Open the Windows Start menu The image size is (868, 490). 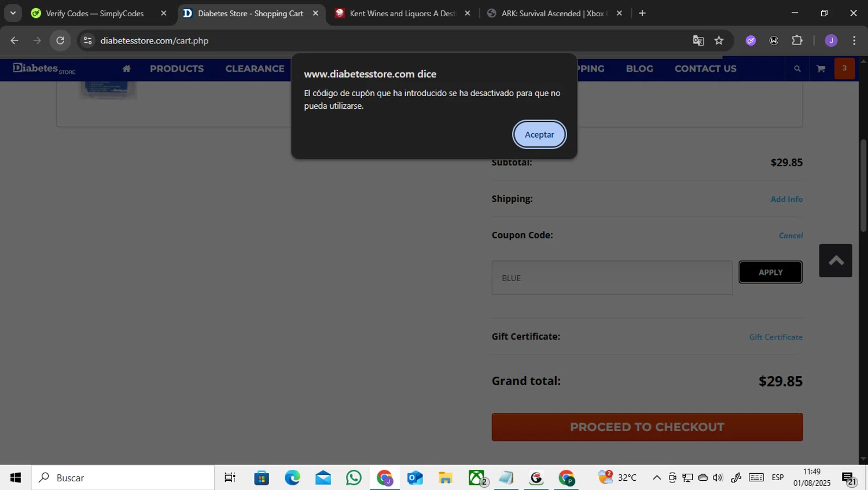click(16, 478)
